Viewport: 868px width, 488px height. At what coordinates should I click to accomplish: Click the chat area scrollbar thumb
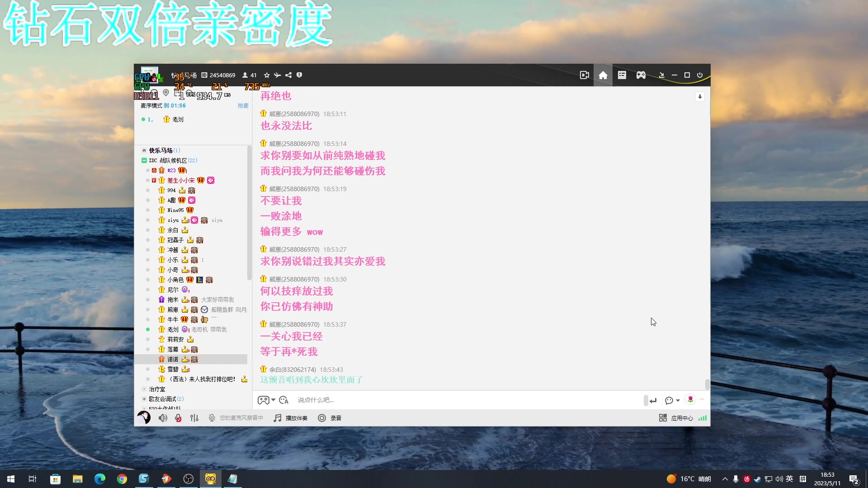707,384
